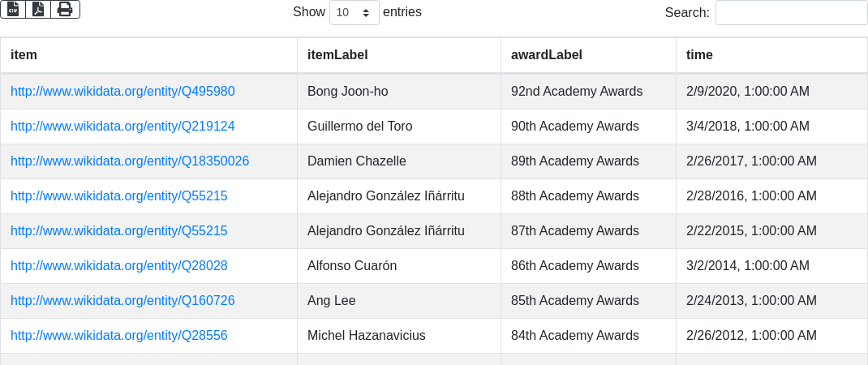Click the Search input field
Viewport: 868px width, 365px height.
click(x=791, y=13)
